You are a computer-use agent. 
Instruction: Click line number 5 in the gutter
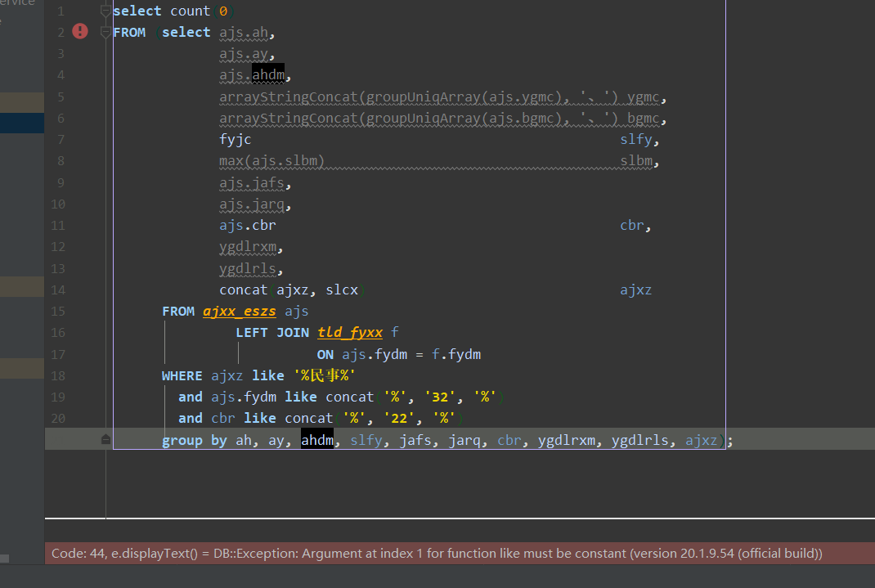(x=61, y=97)
